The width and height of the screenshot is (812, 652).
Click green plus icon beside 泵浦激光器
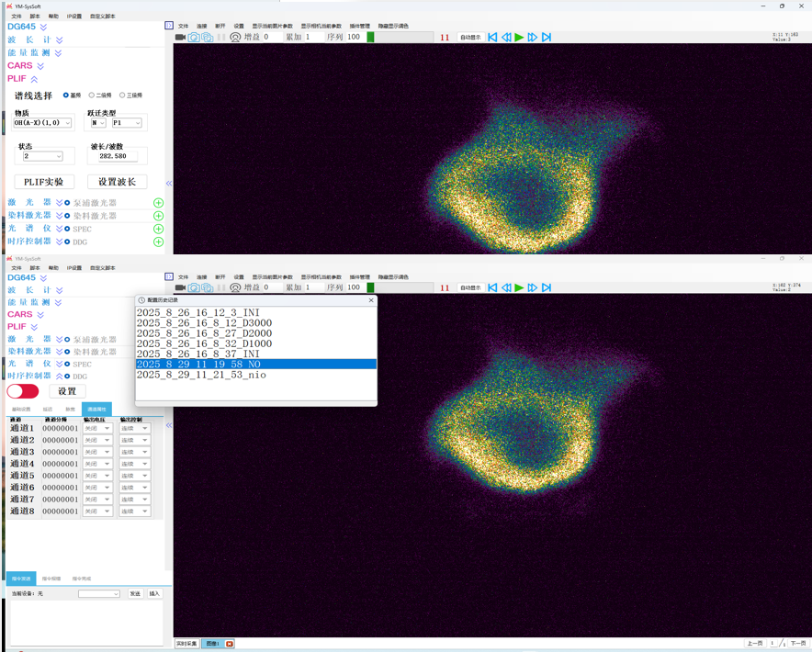(x=158, y=203)
